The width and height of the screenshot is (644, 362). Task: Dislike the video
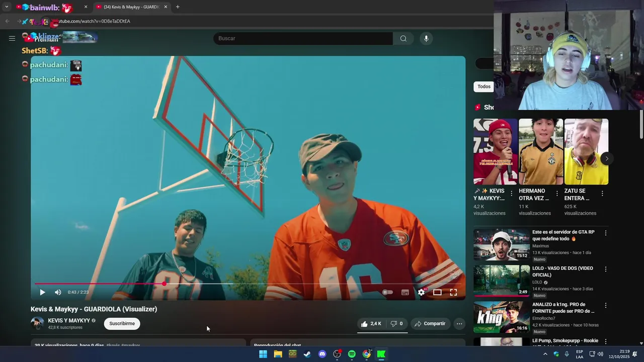click(396, 324)
